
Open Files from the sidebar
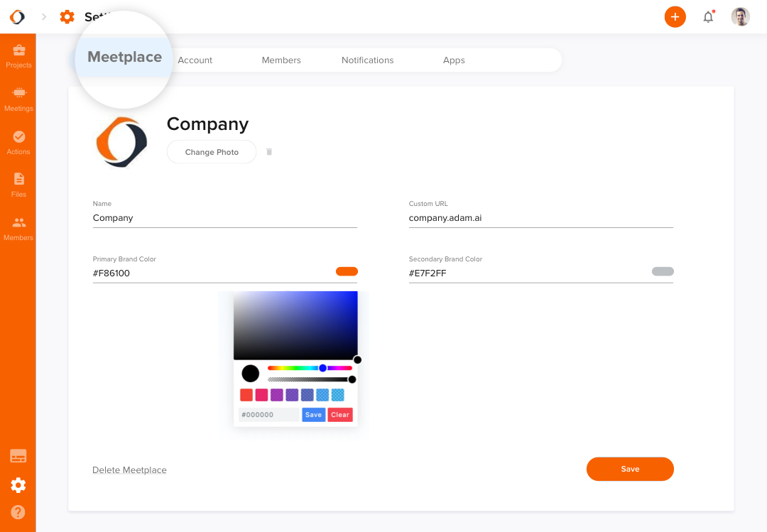coord(18,185)
